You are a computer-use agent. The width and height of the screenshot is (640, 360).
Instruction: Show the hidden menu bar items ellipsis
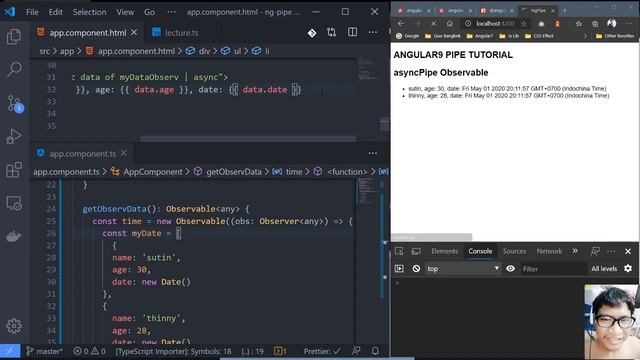(172, 12)
